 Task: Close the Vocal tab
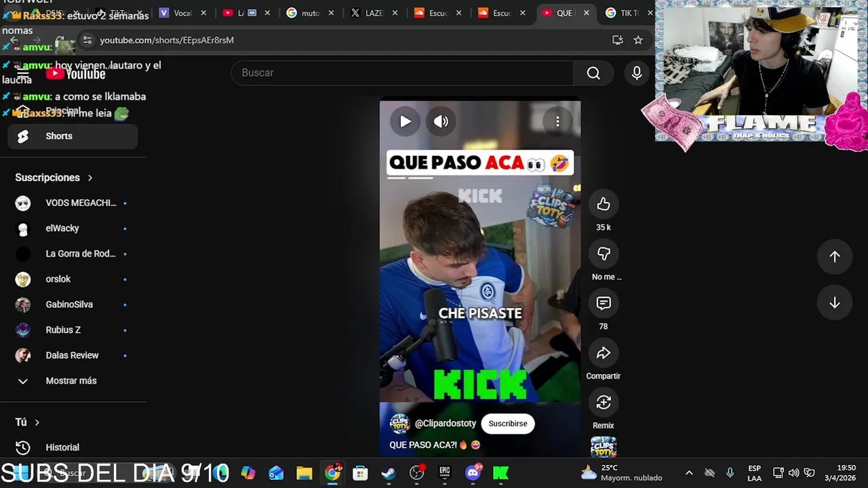coord(203,13)
